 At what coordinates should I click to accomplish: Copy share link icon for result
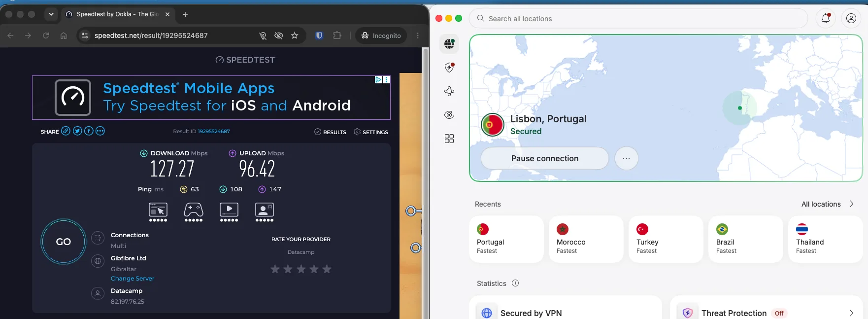[x=66, y=131]
